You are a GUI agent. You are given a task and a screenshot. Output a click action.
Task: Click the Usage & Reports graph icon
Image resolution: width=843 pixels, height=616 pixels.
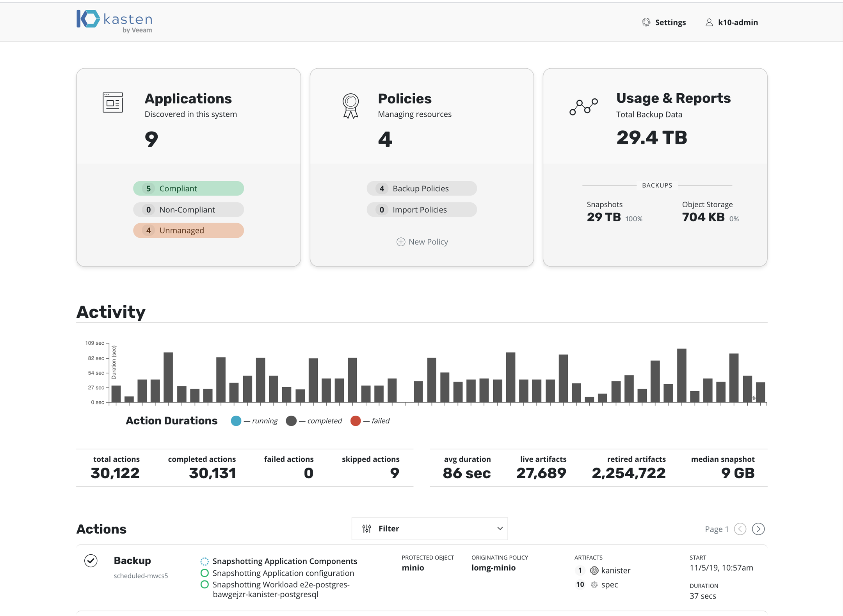(583, 106)
